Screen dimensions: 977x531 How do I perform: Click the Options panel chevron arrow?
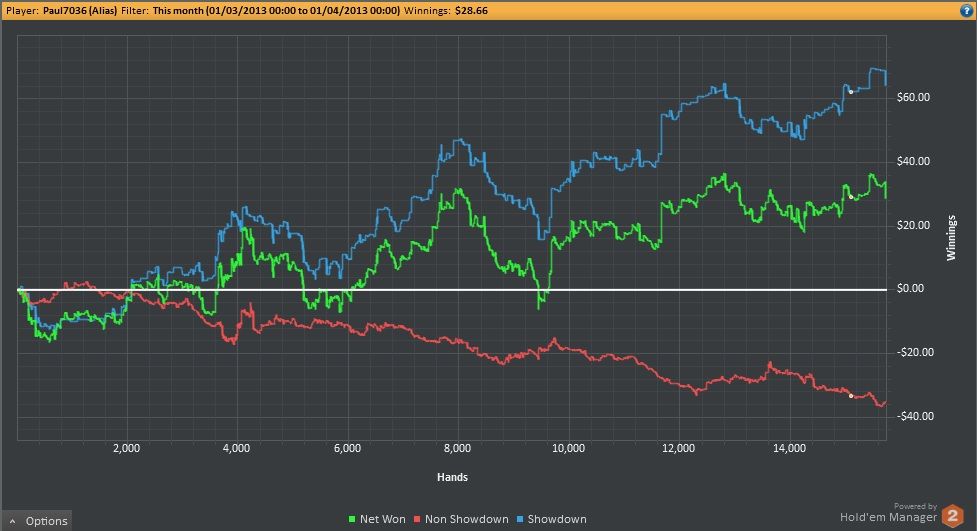[x=12, y=521]
